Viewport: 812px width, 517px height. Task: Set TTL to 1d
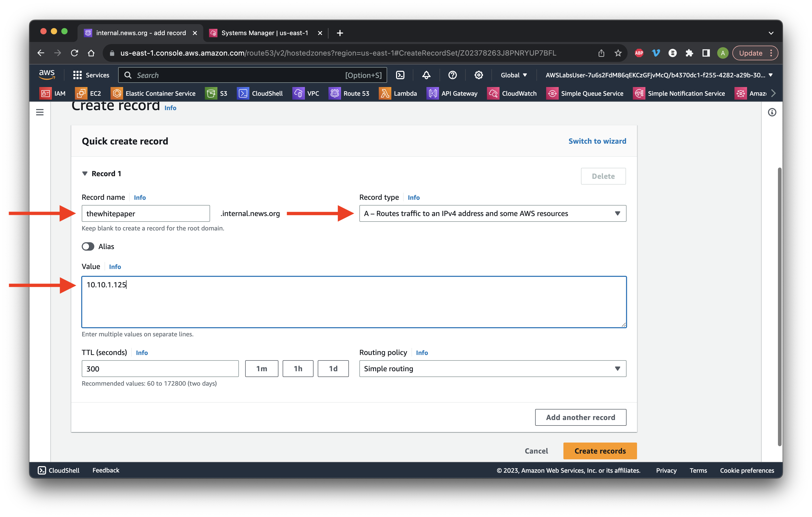coord(333,369)
